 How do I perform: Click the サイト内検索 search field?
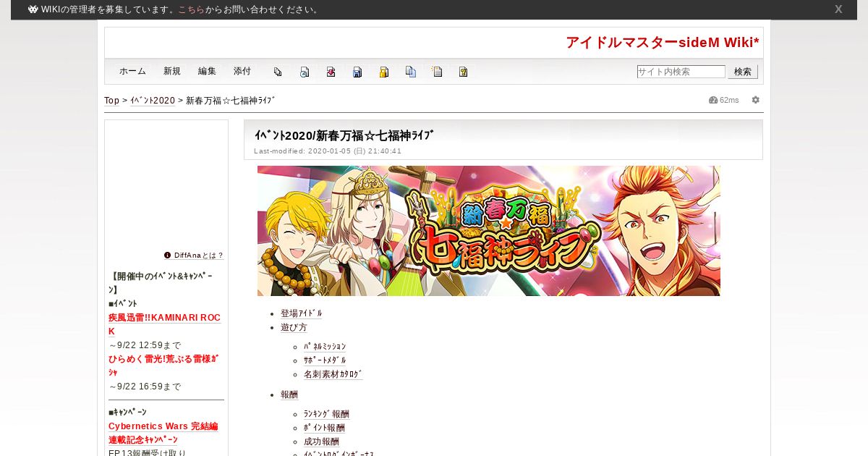(681, 72)
